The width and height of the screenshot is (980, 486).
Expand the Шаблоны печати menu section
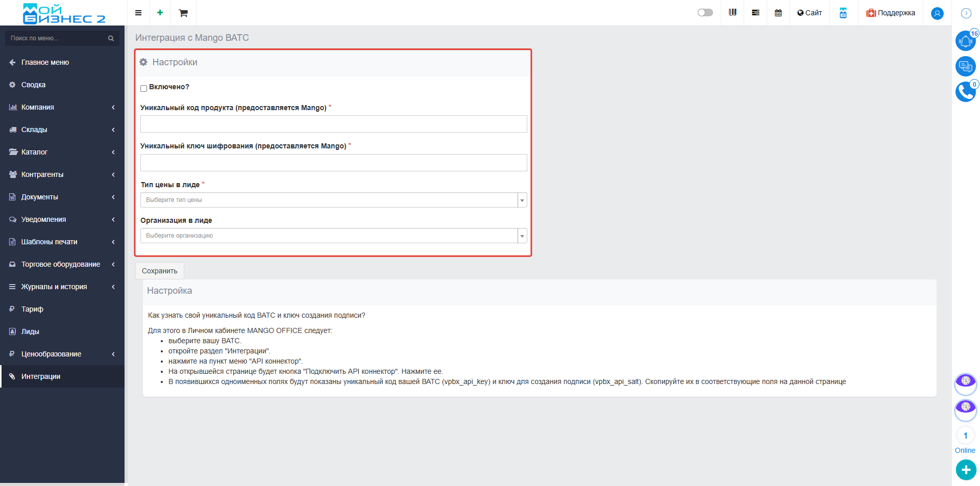[62, 242]
